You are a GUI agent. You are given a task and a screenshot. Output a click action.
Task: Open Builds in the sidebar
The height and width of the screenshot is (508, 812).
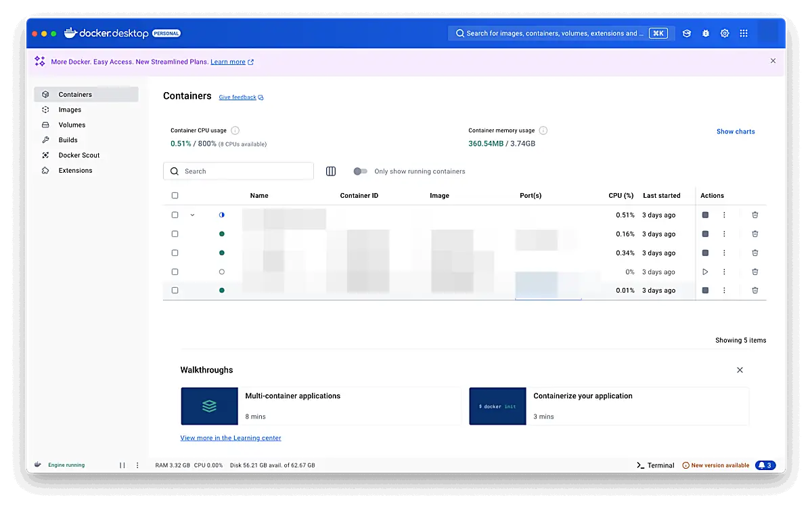pos(86,140)
